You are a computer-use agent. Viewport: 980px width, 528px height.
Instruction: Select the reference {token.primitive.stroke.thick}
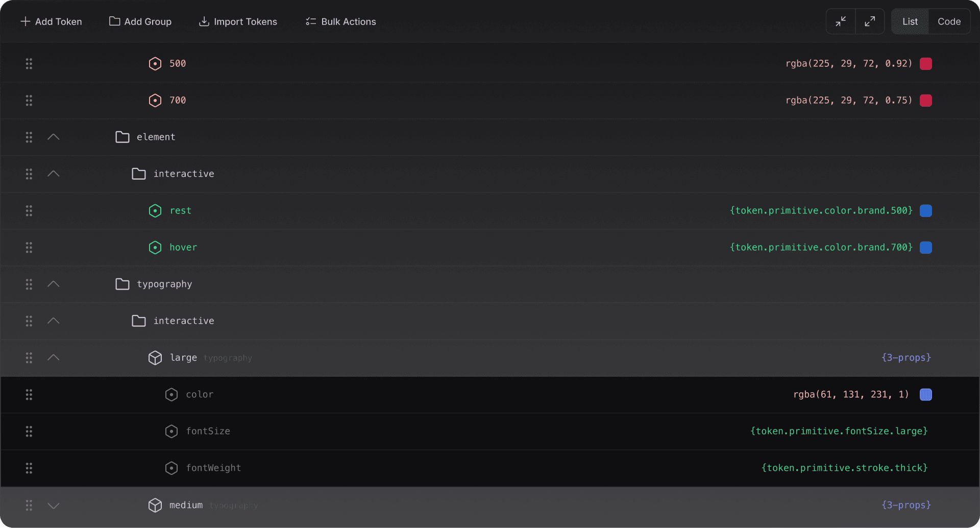[x=845, y=468]
